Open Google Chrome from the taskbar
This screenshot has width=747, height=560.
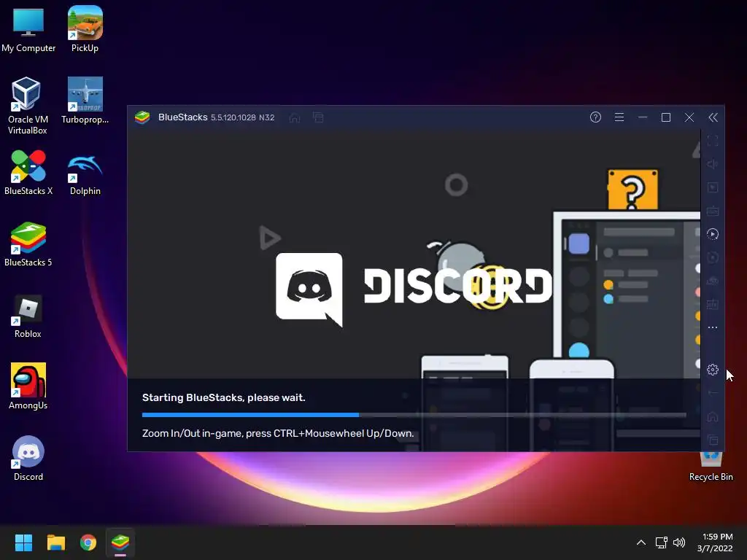click(88, 542)
